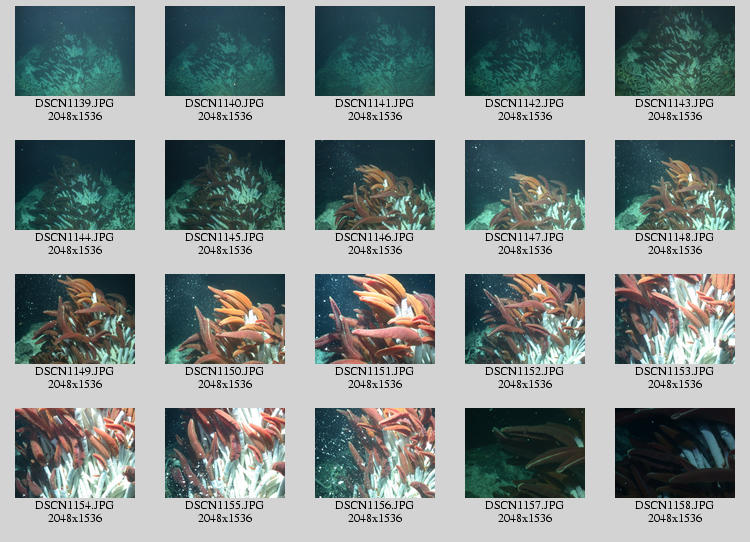Open thumbnail image DSCN1139.JPG

75,51
